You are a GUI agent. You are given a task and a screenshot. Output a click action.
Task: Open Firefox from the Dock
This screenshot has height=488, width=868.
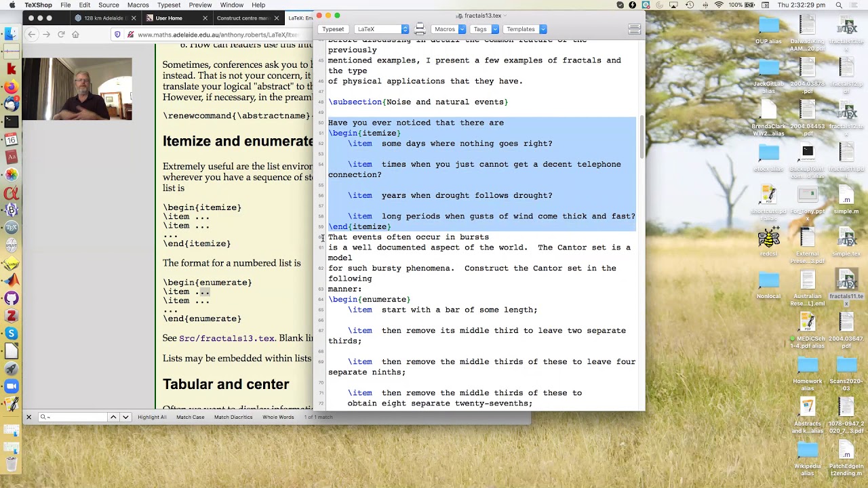11,87
